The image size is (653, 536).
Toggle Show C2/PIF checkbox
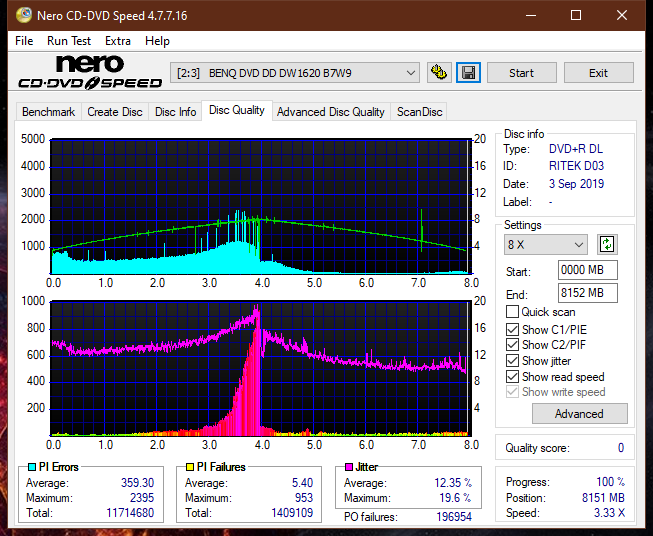point(512,345)
